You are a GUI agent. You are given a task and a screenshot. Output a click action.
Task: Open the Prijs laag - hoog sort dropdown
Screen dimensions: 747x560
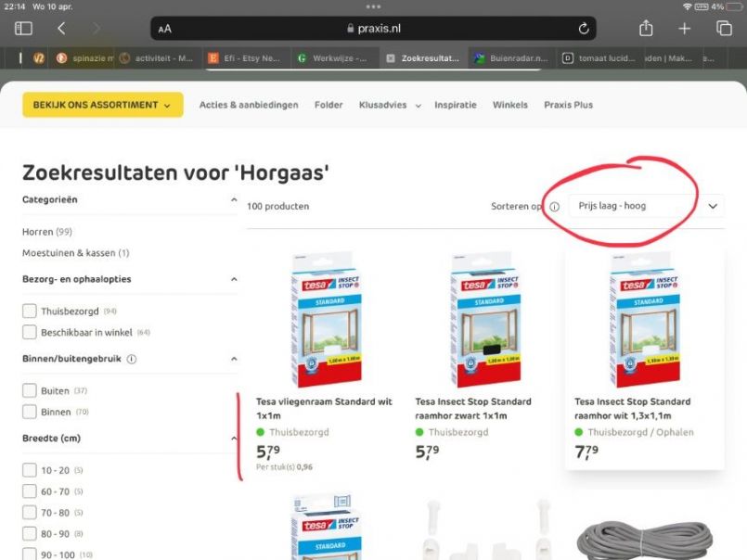pos(646,206)
